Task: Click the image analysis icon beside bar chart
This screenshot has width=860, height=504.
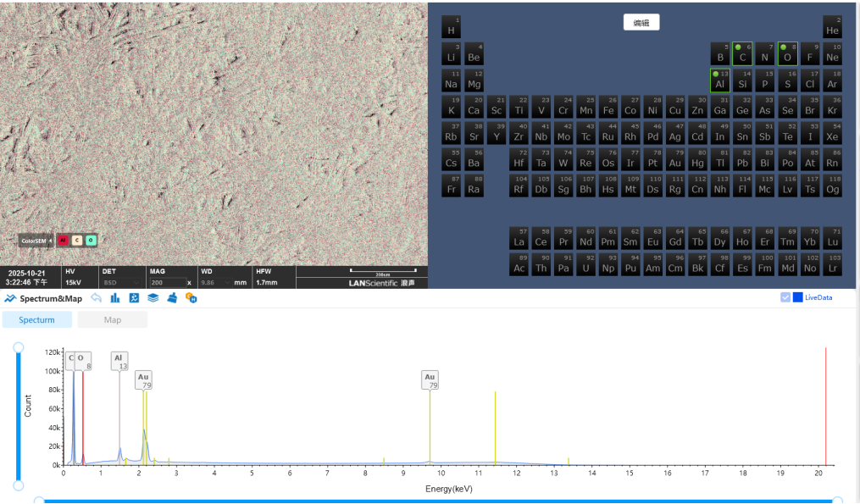Action: point(134,297)
